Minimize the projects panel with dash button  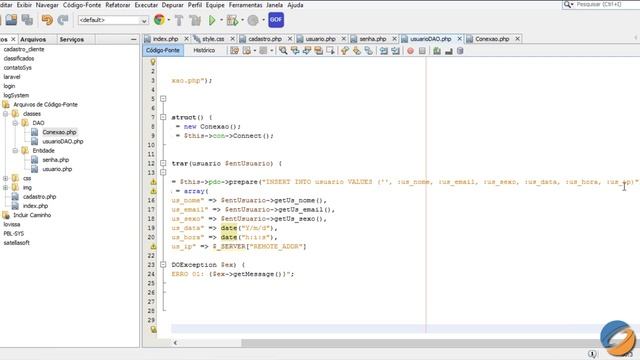pos(133,40)
